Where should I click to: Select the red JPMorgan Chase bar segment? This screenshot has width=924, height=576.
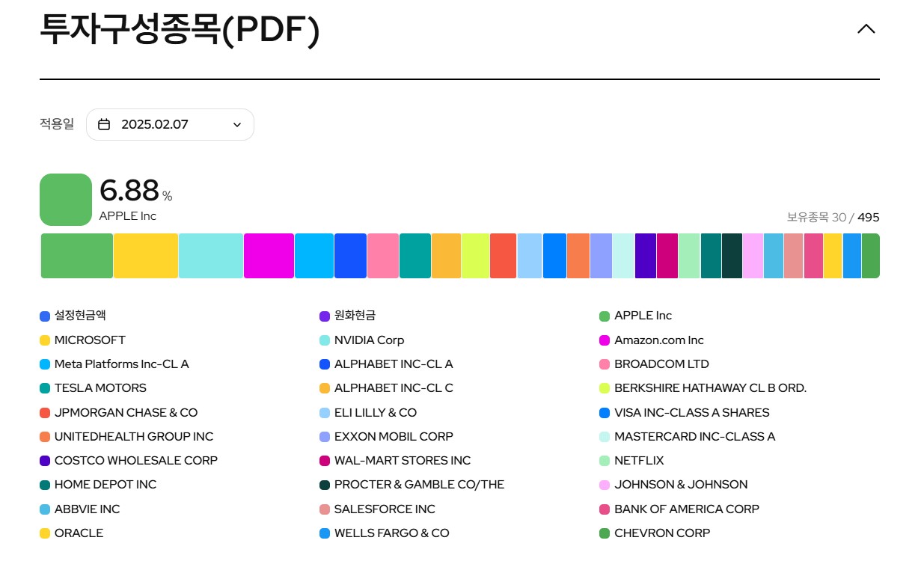coord(504,256)
